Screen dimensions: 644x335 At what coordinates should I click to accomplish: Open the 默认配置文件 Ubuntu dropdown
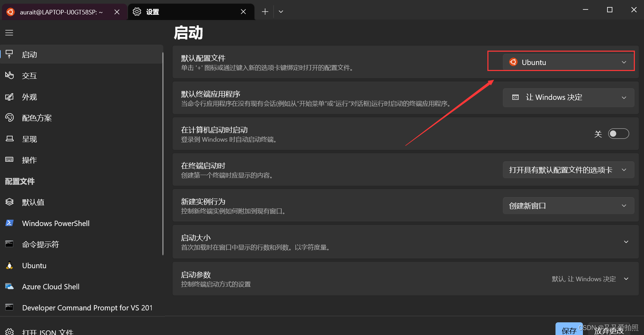pyautogui.click(x=569, y=62)
